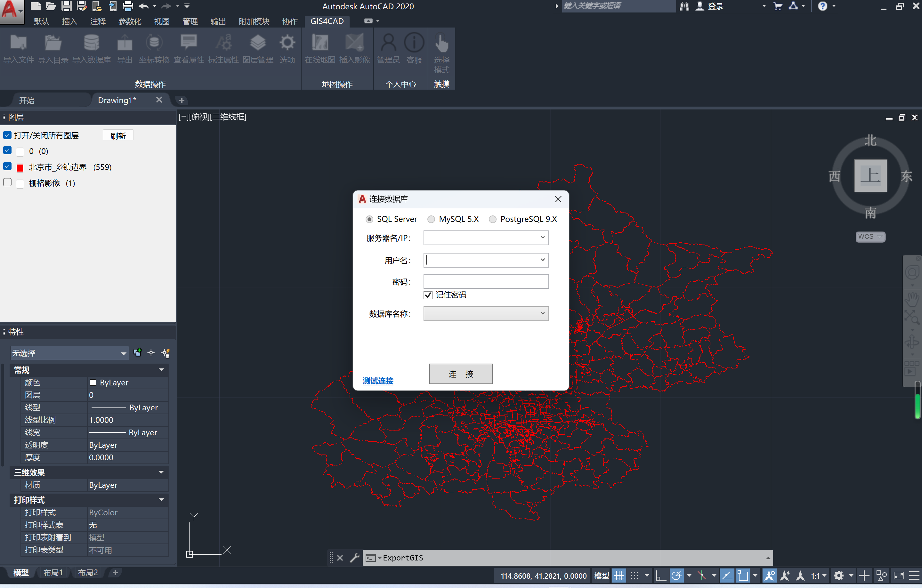Click the ByLayer color swatch in properties
This screenshot has width=922, height=588.
93,382
